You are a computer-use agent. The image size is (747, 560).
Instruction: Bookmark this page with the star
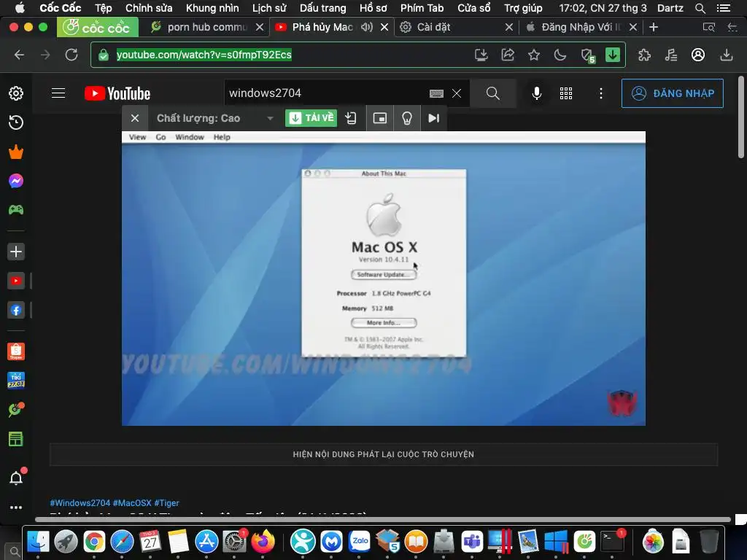534,55
